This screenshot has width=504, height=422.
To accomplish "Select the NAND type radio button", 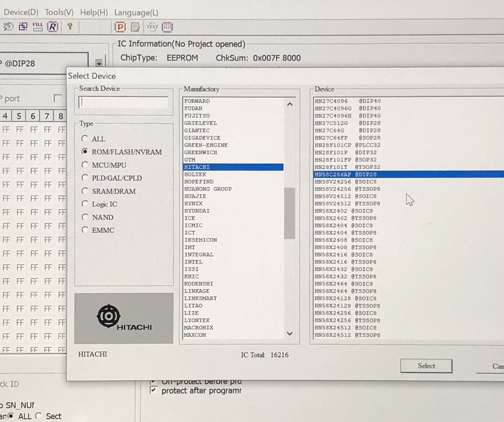I will (85, 217).
